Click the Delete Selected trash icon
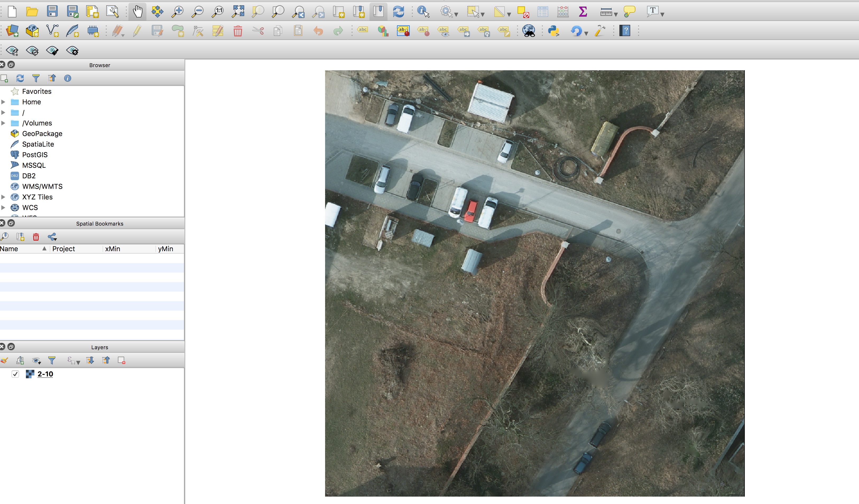Image resolution: width=859 pixels, height=504 pixels. (x=238, y=31)
